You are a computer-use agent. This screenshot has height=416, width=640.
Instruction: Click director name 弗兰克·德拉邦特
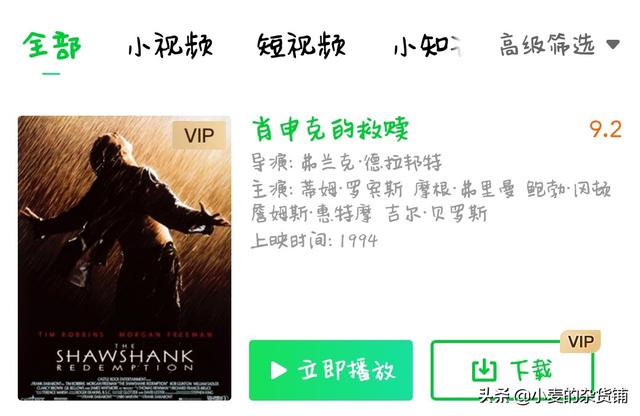[371, 162]
